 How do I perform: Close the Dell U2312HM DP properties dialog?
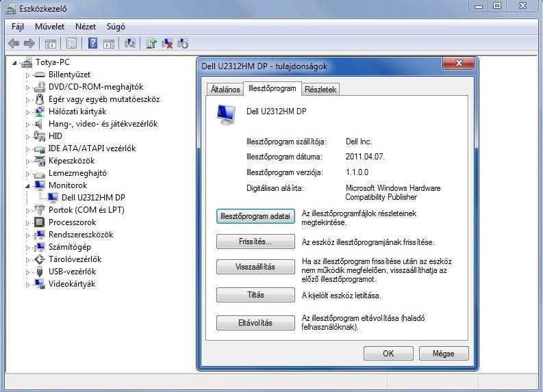tap(459, 63)
